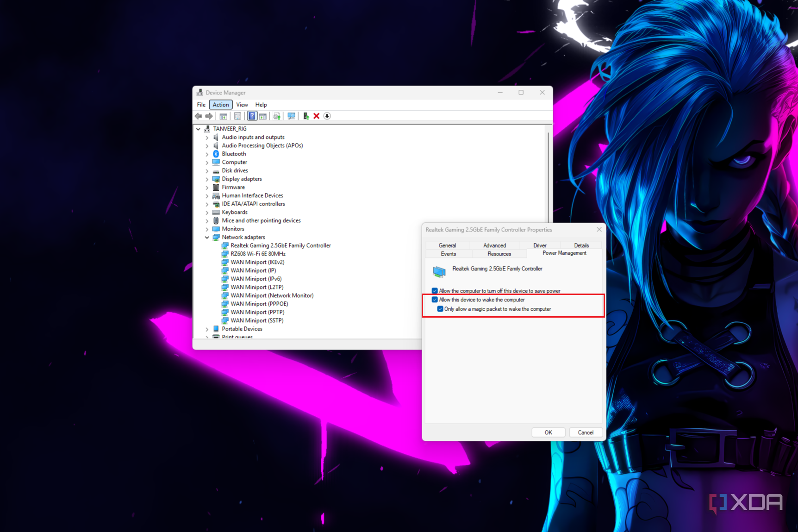
Task: Open the Events tab
Action: click(448, 254)
